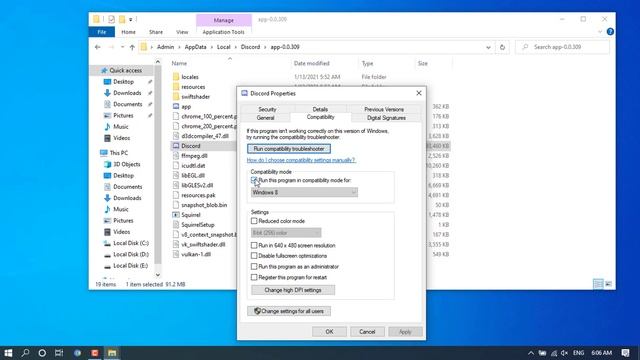Click the volume icon in system tray
The height and width of the screenshot is (360, 640).
pos(564,353)
